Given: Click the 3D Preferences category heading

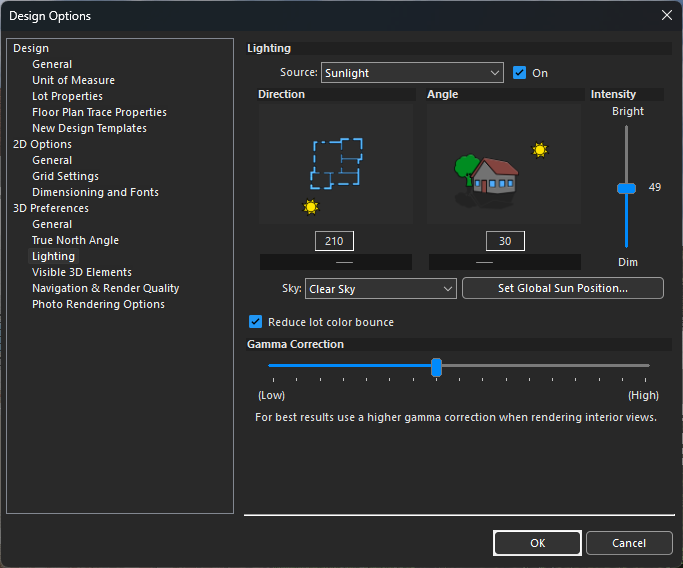Looking at the screenshot, I should pos(51,208).
